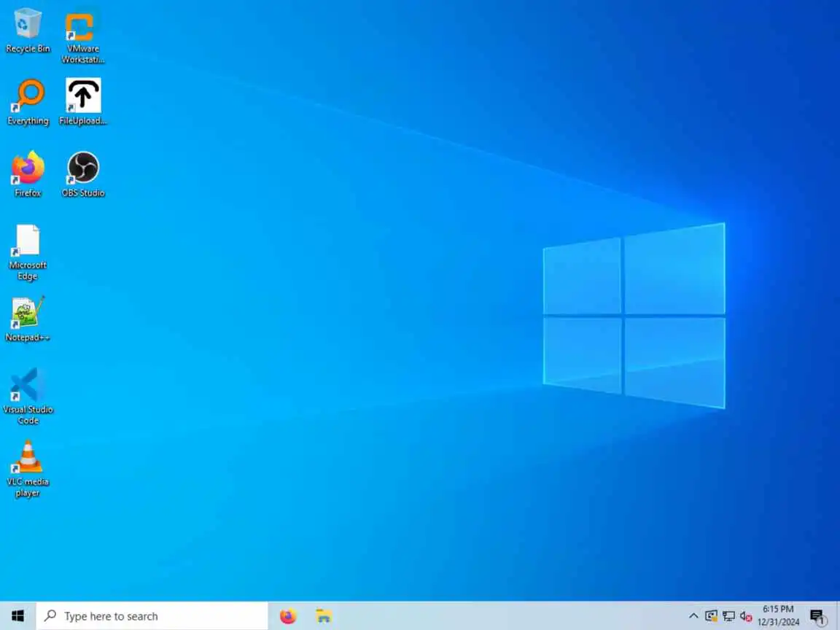Show hidden system tray icons

coord(693,616)
